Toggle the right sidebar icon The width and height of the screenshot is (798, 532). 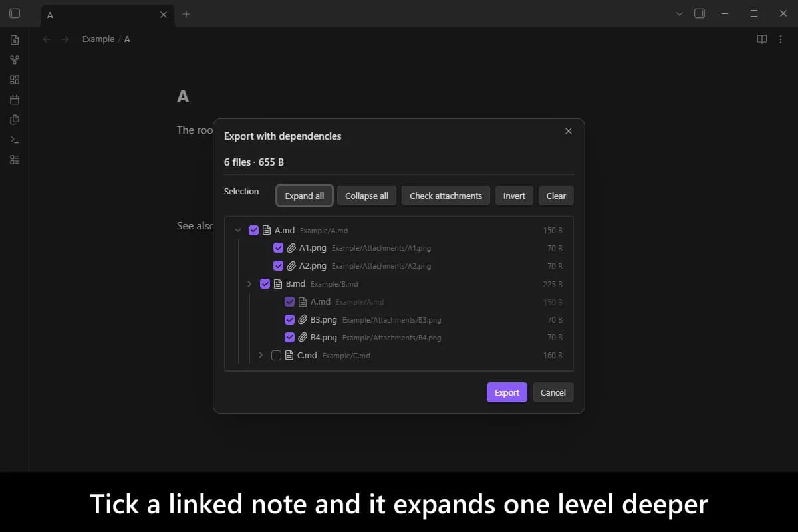700,13
